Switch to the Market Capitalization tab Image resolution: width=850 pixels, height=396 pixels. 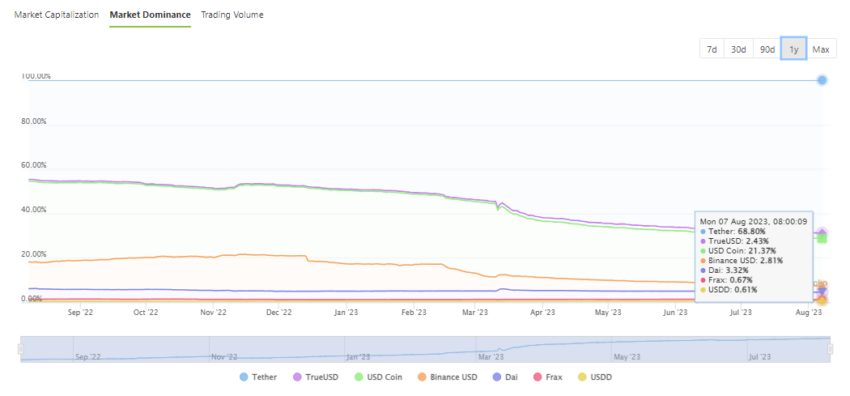click(x=56, y=15)
